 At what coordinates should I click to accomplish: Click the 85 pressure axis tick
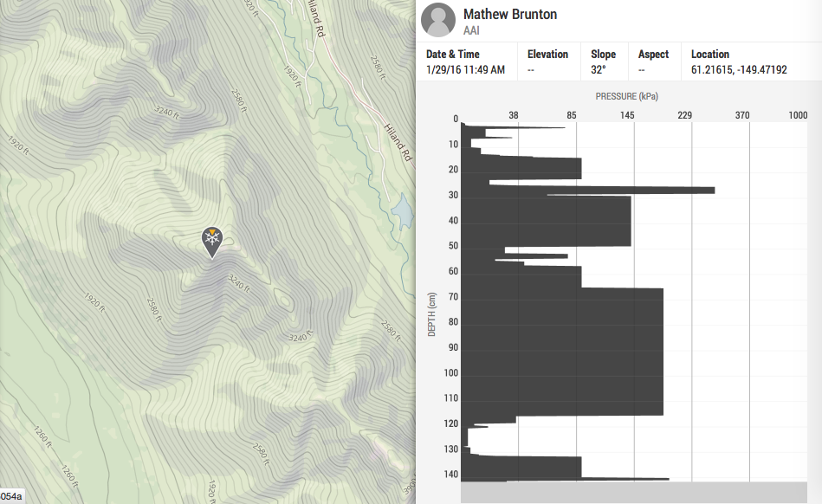point(571,115)
